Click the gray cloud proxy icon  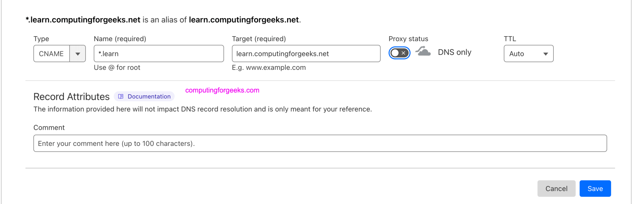[423, 52]
